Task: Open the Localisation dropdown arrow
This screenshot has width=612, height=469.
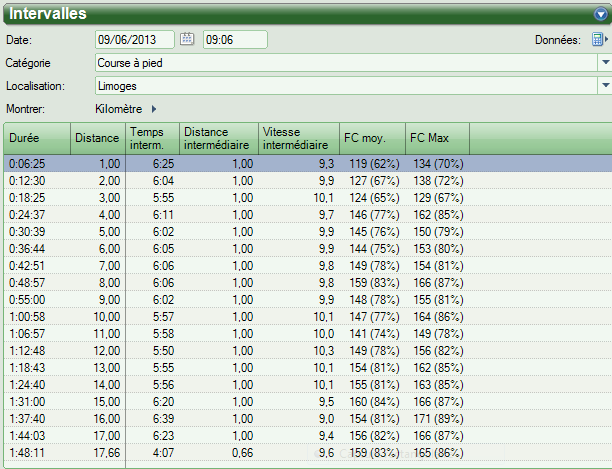Action: (605, 85)
